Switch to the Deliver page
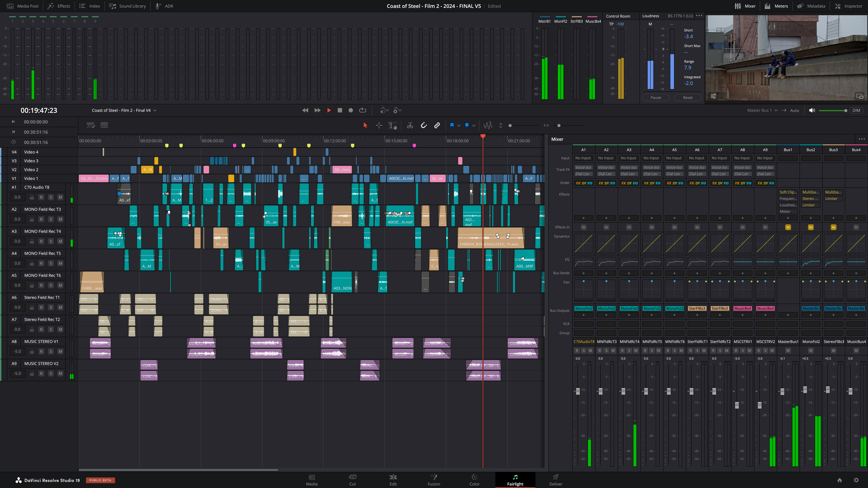Screen dimensions: 868x488 point(556,480)
